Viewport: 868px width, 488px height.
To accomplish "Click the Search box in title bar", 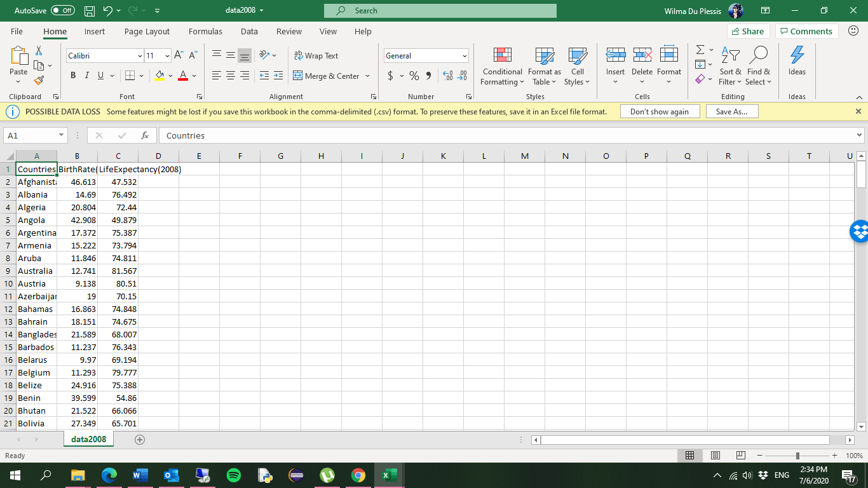I will 440,11.
